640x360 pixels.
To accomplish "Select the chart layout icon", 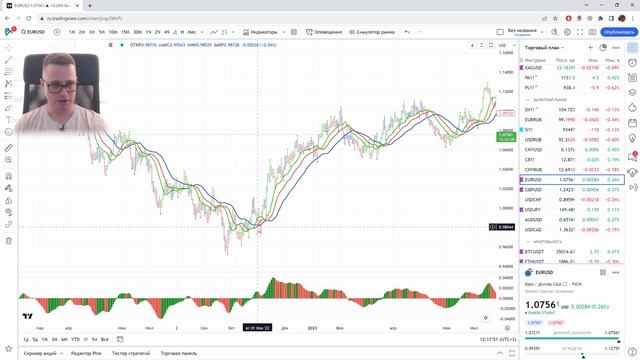I will click(500, 32).
